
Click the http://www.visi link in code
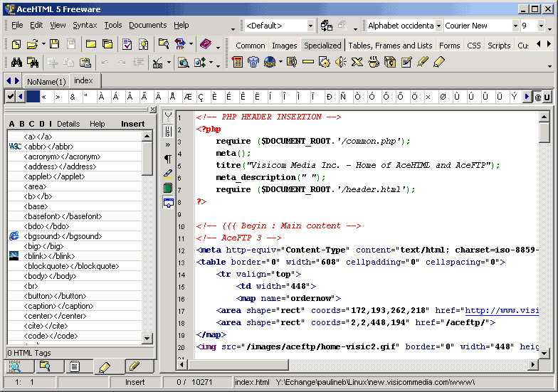tap(501, 310)
